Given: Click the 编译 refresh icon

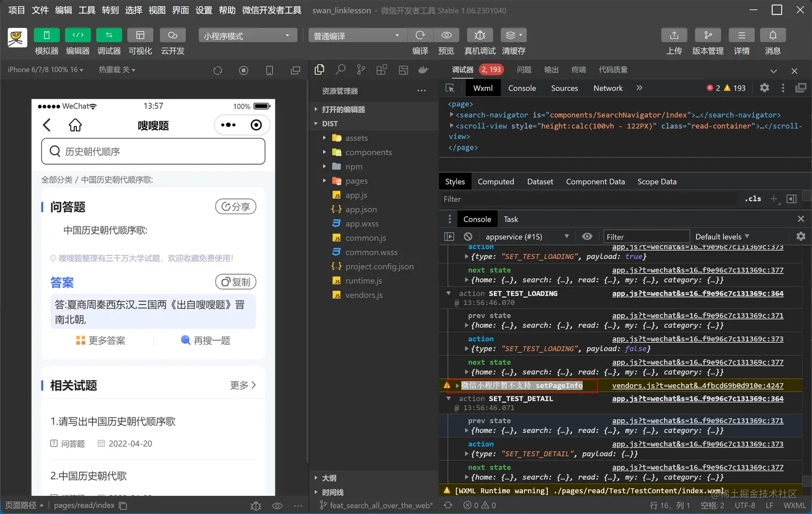Looking at the screenshot, I should (x=420, y=35).
